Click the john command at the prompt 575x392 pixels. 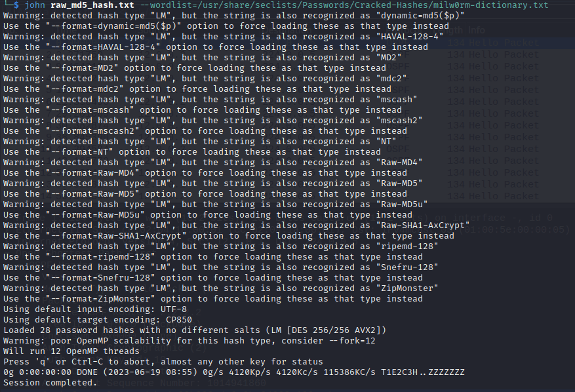[35, 5]
